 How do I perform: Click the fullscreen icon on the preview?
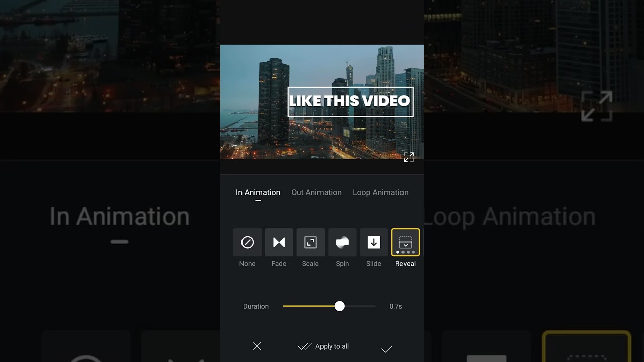[x=409, y=157]
